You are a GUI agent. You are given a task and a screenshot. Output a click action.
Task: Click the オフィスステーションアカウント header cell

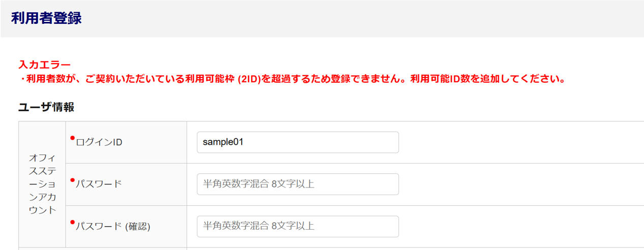tap(42, 184)
